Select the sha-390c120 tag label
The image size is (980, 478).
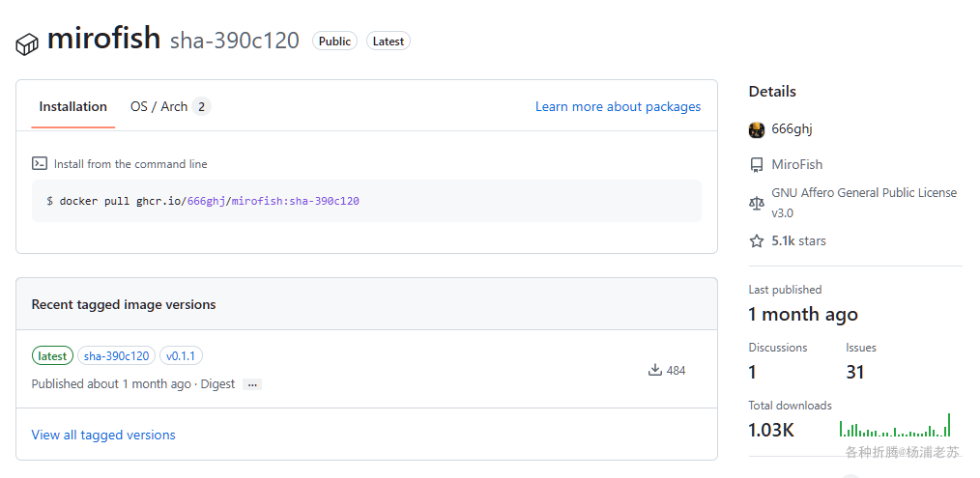[116, 356]
